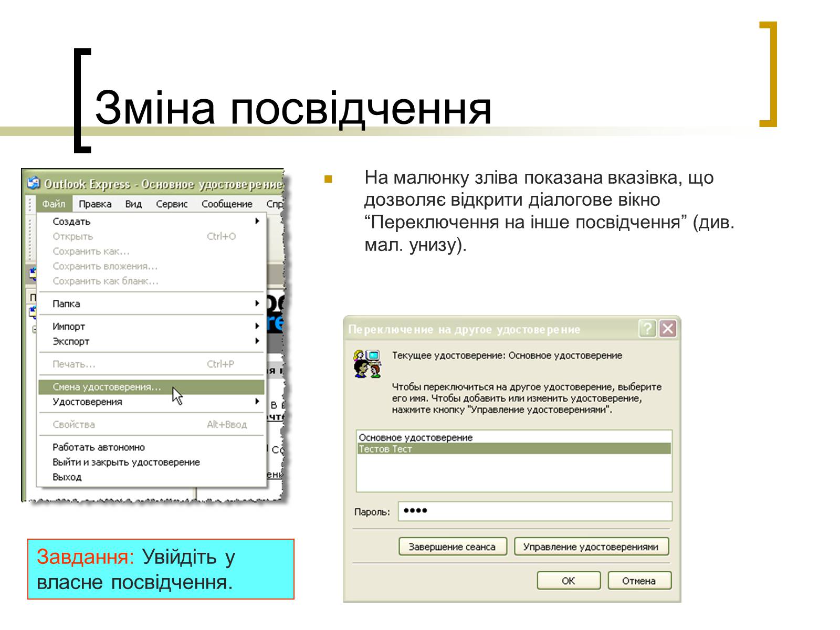Click the Текущее удостоверение label text
840x630 pixels.
(507, 355)
